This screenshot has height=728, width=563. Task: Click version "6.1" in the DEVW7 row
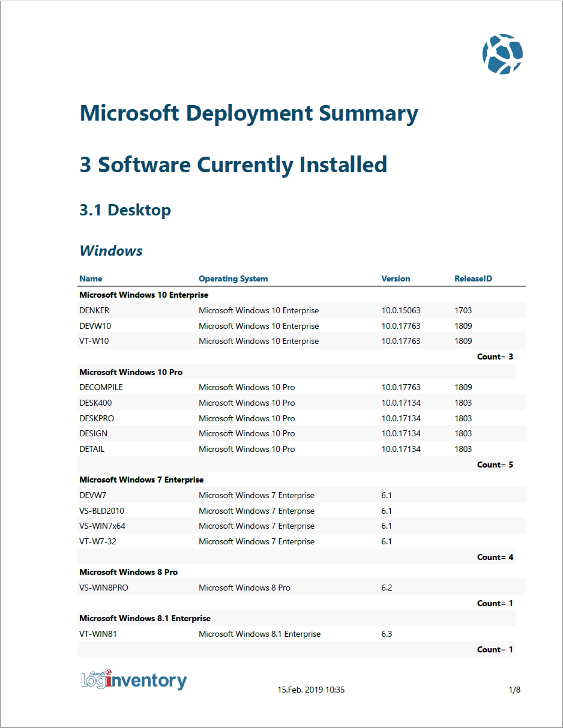[387, 495]
